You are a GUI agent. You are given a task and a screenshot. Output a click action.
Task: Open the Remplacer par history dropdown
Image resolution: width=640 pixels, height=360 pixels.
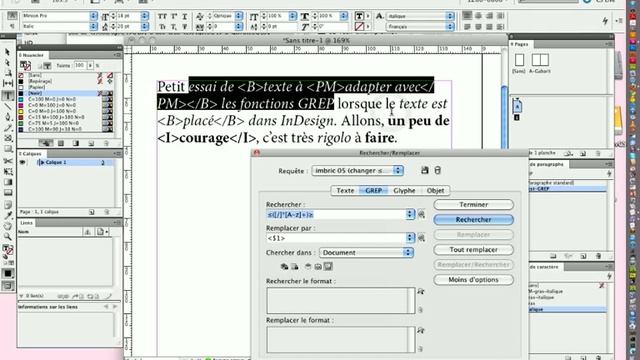point(410,238)
